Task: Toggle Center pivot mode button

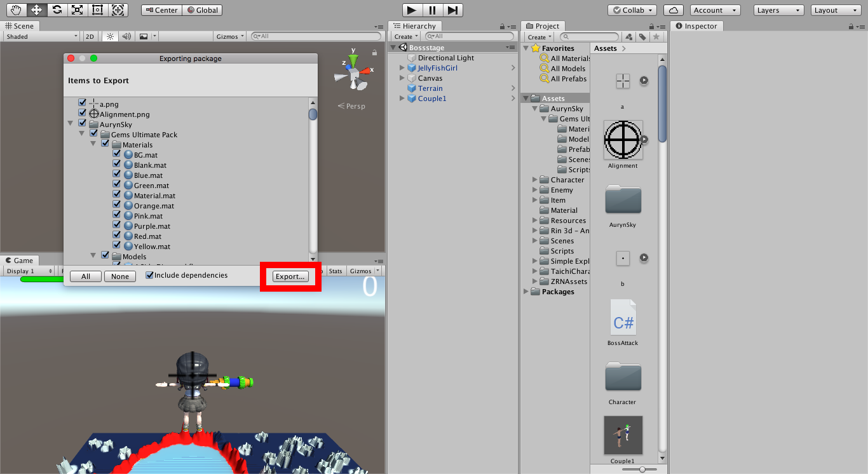Action: tap(161, 10)
